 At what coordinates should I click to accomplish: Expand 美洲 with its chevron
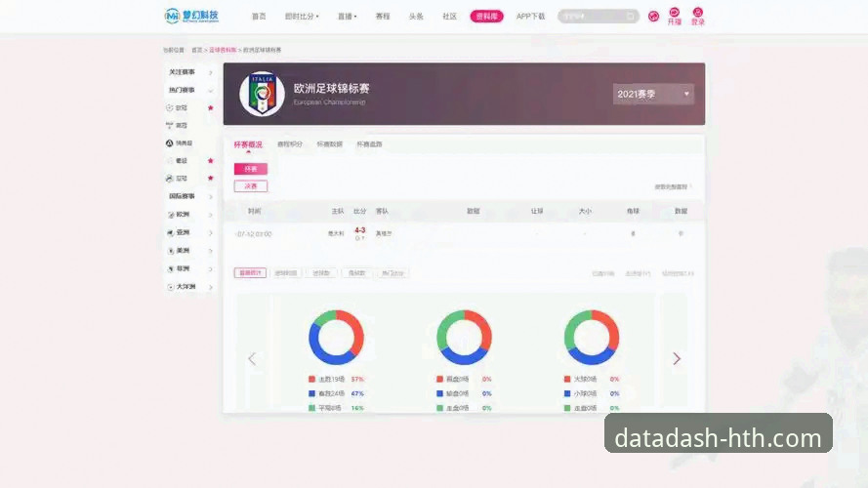[x=210, y=251]
